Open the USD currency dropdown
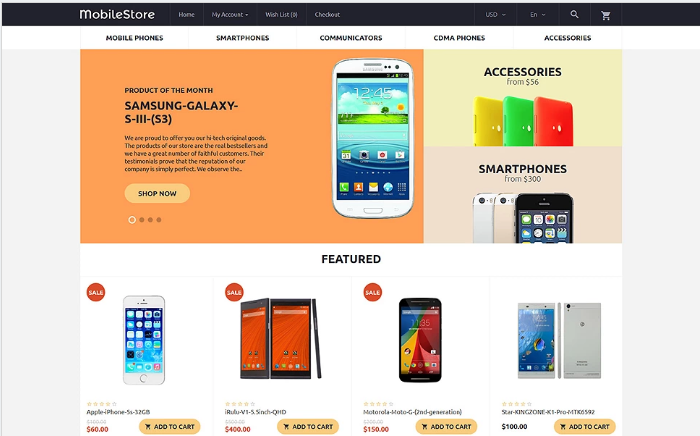The image size is (700, 436). point(496,15)
